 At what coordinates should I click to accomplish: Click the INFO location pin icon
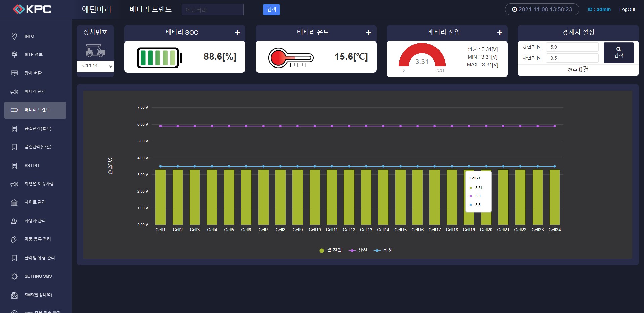tap(14, 36)
